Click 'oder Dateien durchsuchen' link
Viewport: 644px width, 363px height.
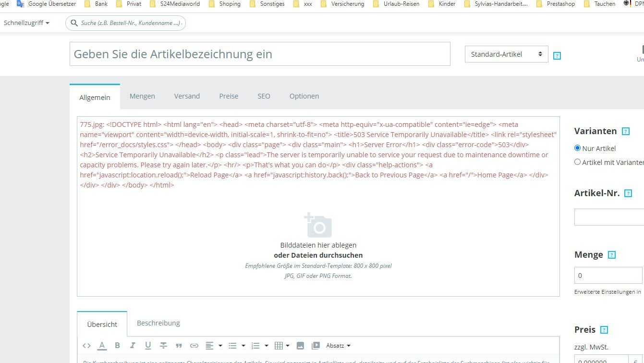point(318,255)
